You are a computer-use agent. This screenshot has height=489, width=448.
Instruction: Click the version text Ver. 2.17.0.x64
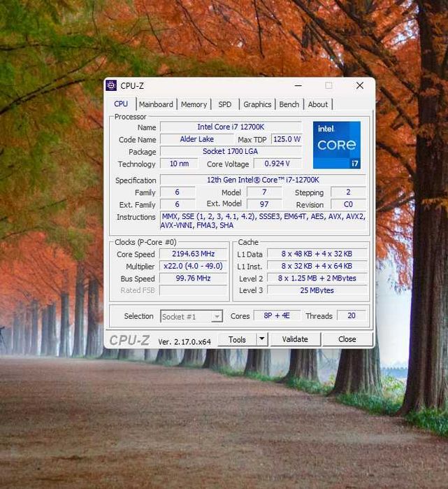click(185, 342)
